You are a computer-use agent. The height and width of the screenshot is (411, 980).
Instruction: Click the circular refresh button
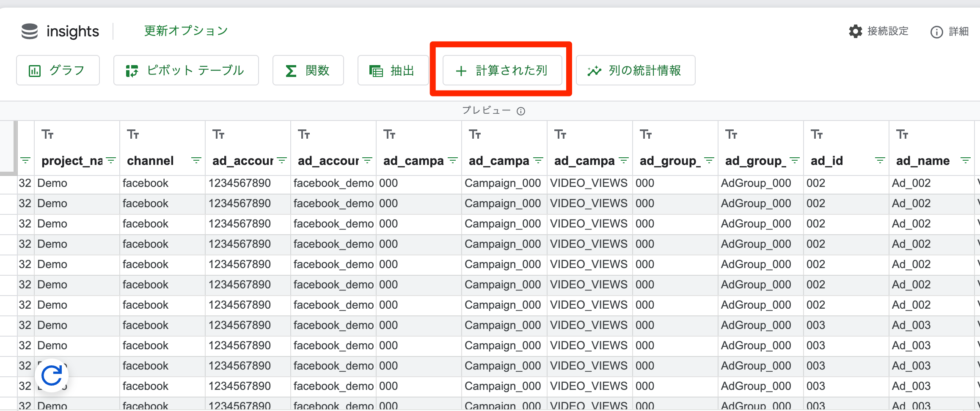pyautogui.click(x=52, y=375)
